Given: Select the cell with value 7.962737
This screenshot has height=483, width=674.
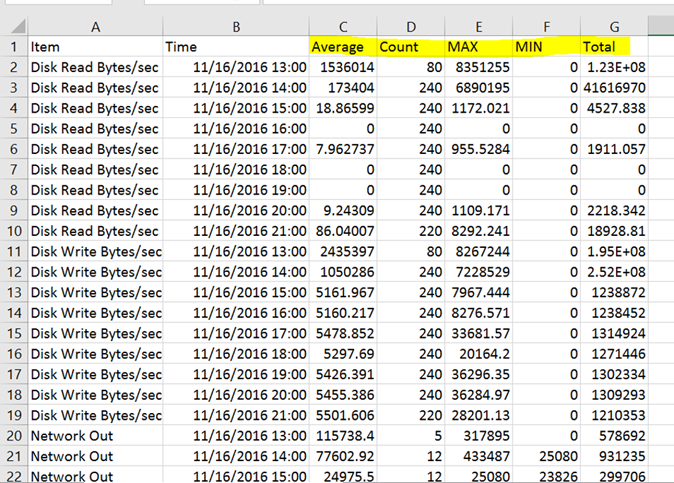Looking at the screenshot, I should pyautogui.click(x=343, y=149).
